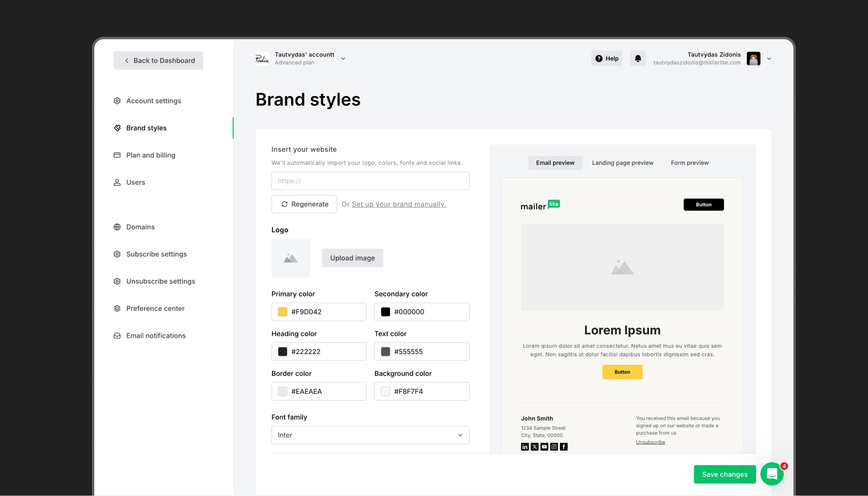Expand the user profile menu chevron
The image size is (868, 496).
[x=769, y=59]
